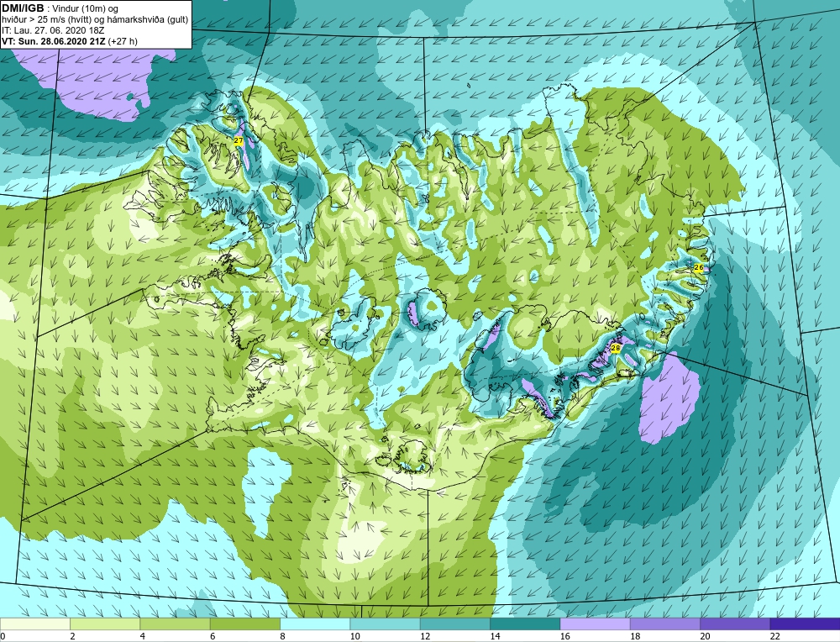Click the yellow gust marker showing 27
This screenshot has width=840, height=642.
click(239, 140)
